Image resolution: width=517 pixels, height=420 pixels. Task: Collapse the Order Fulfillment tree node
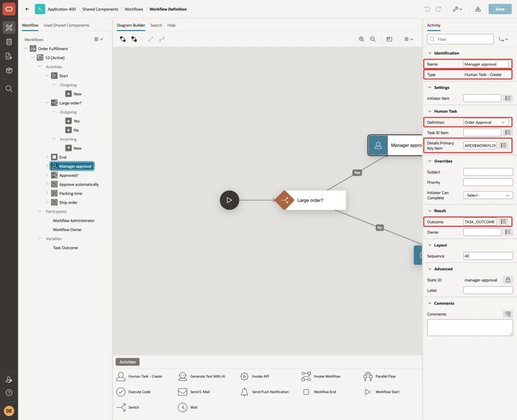pyautogui.click(x=25, y=48)
